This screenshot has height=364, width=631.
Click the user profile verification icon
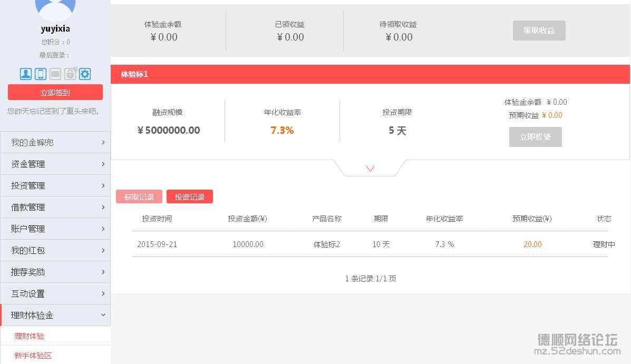[26, 74]
